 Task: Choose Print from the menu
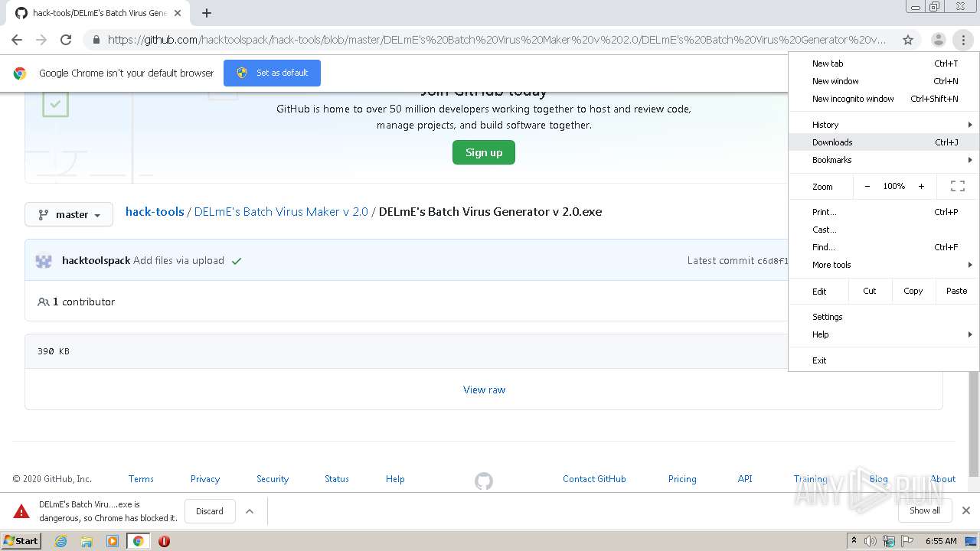884,212
